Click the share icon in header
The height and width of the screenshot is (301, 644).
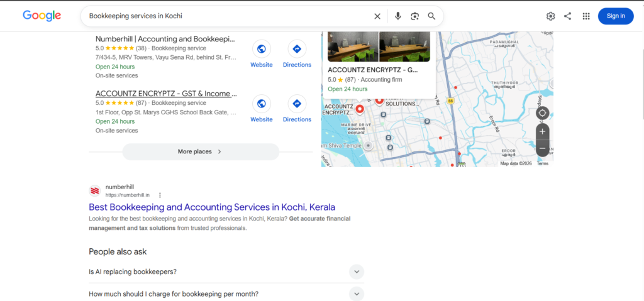point(568,16)
